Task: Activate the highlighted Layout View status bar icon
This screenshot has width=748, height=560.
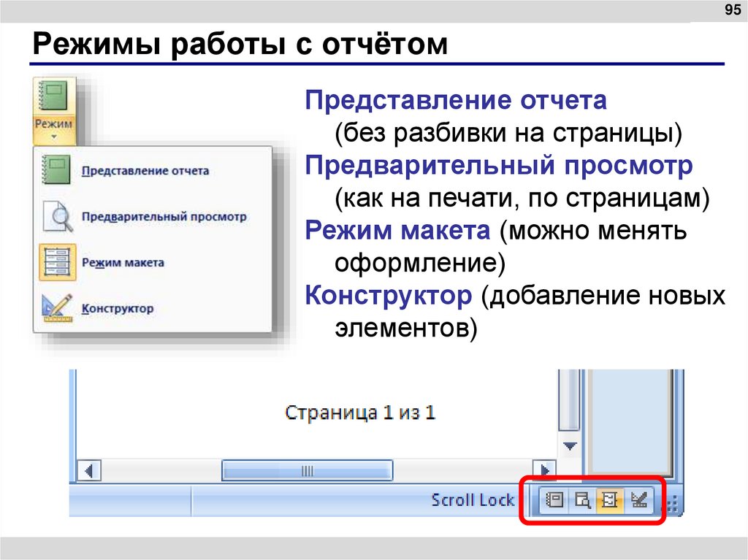Action: click(608, 500)
